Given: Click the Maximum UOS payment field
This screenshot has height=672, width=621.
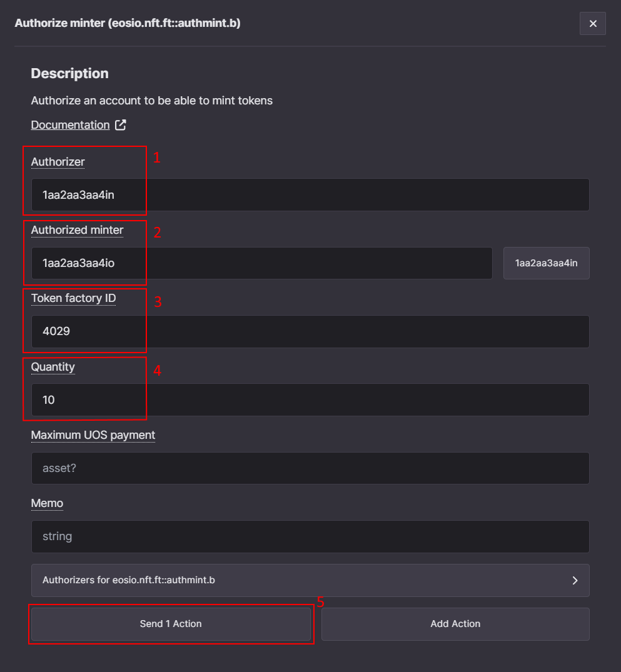Looking at the screenshot, I should click(x=310, y=468).
